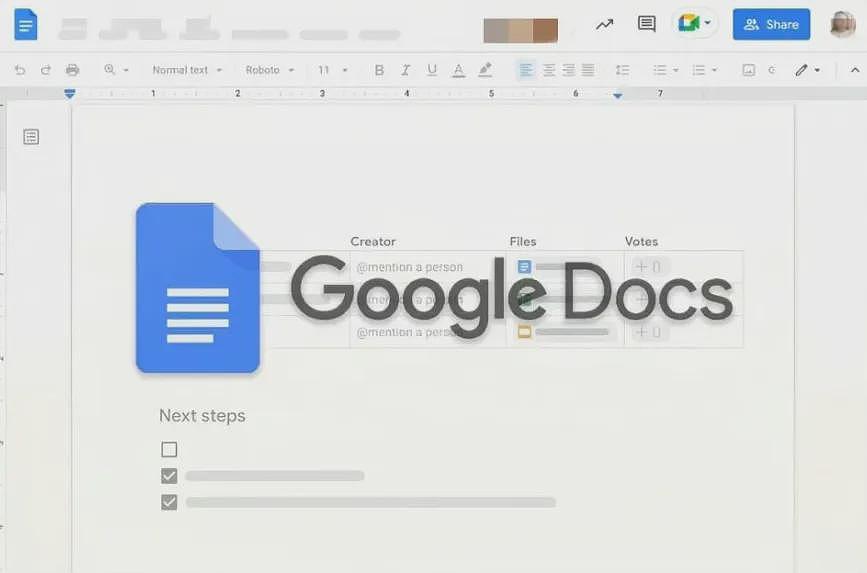Viewport: 867px width, 573px height.
Task: Click the blue Share button
Action: [771, 24]
